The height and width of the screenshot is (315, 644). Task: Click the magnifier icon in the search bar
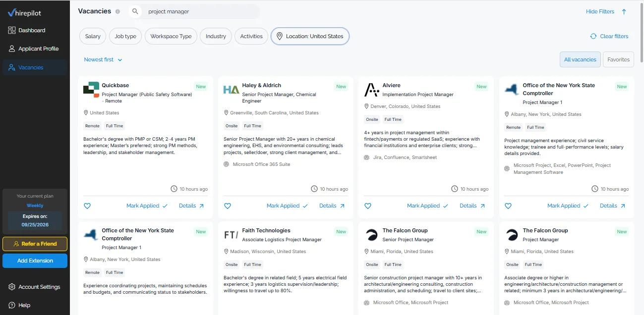[x=134, y=11]
